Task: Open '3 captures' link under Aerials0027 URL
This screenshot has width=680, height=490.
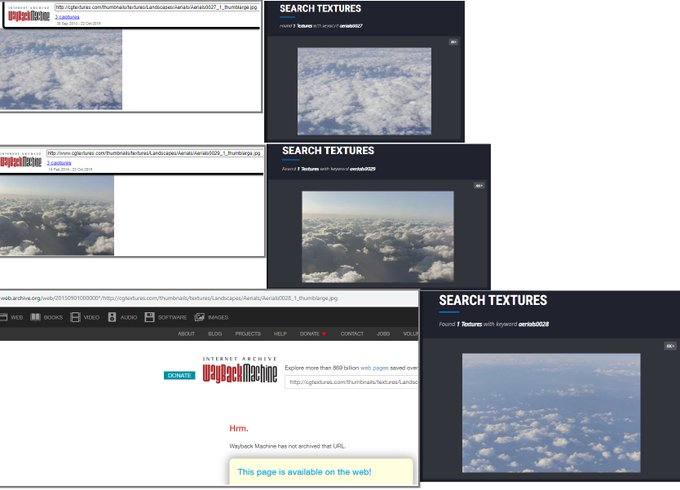Action: (67, 17)
